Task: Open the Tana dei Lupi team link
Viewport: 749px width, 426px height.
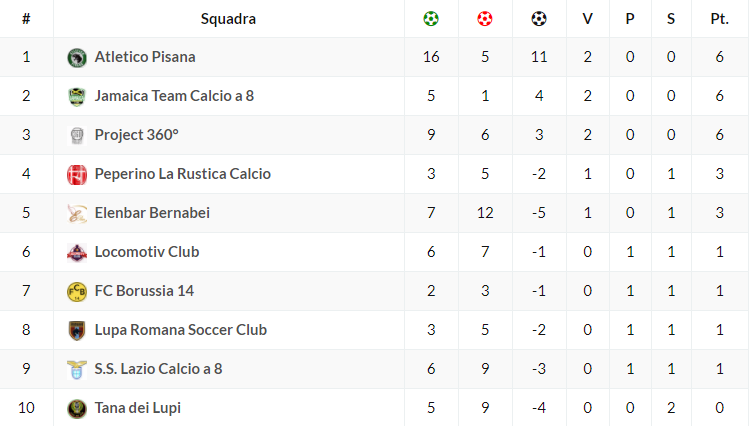Action: coord(137,408)
